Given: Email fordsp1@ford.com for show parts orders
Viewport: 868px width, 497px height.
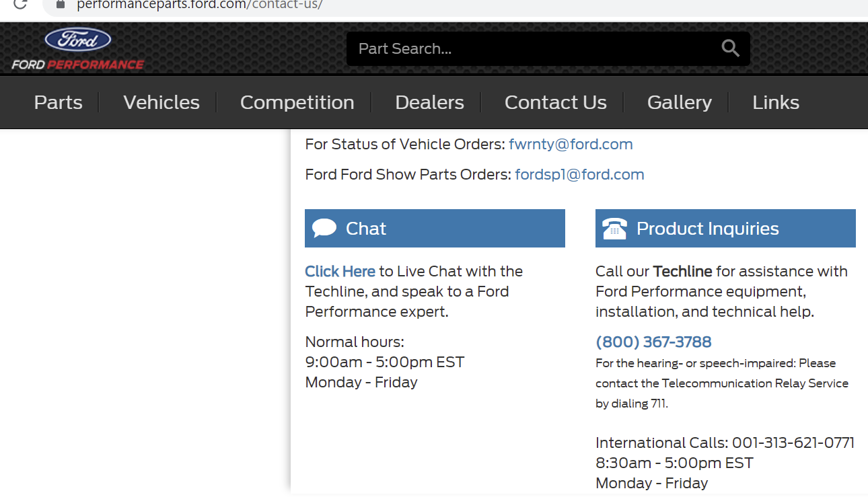Looking at the screenshot, I should [579, 174].
